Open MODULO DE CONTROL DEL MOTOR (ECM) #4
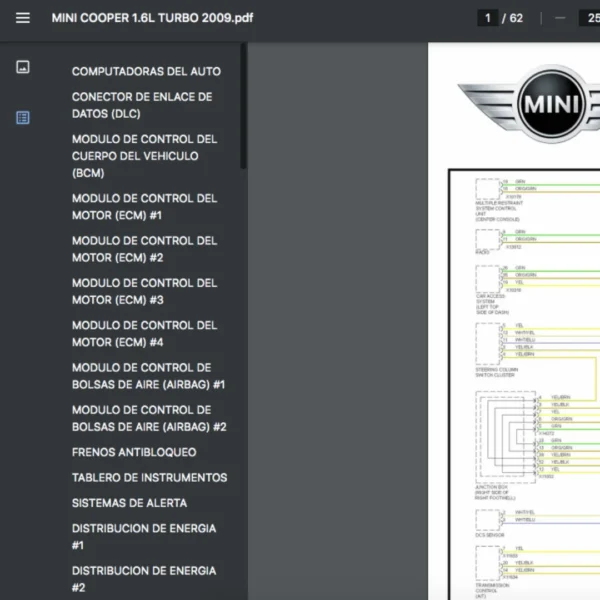The width and height of the screenshot is (600, 600). 144,333
